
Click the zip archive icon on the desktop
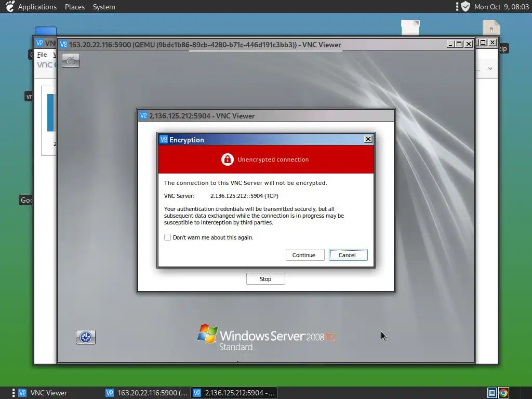491,28
